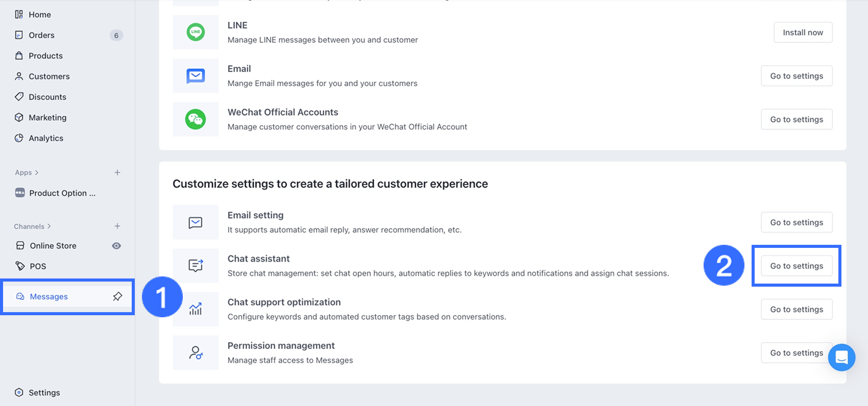Click the blue Email channel icon
This screenshot has width=868, height=406.
click(196, 76)
